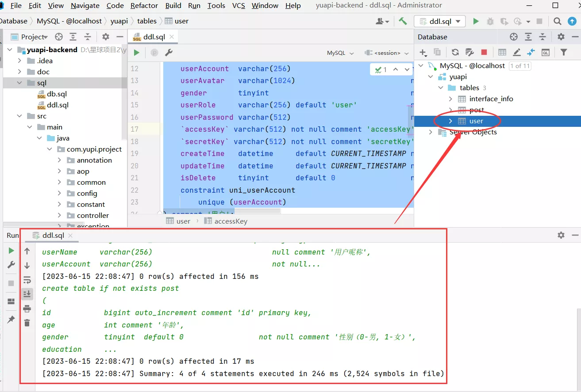Open ddl.sql run configuration dropdown
Viewport: 581px width, 392px height.
(439, 21)
